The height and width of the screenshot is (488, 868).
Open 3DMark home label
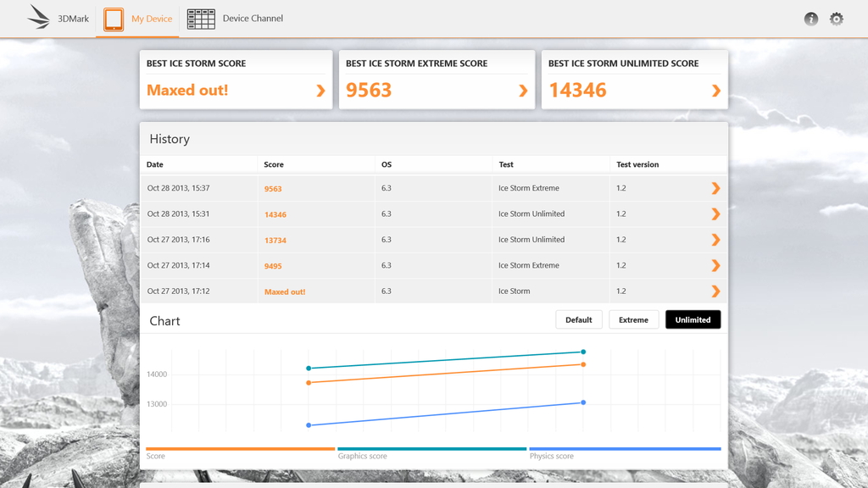click(73, 19)
